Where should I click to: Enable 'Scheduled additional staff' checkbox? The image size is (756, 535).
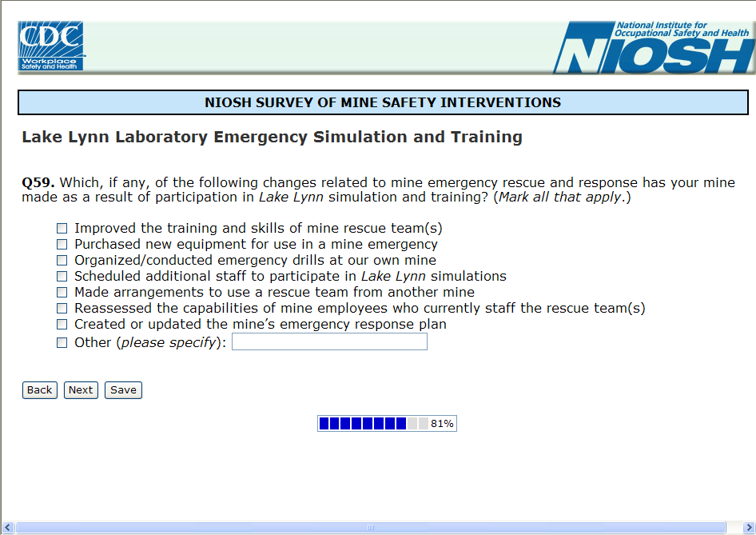(62, 277)
